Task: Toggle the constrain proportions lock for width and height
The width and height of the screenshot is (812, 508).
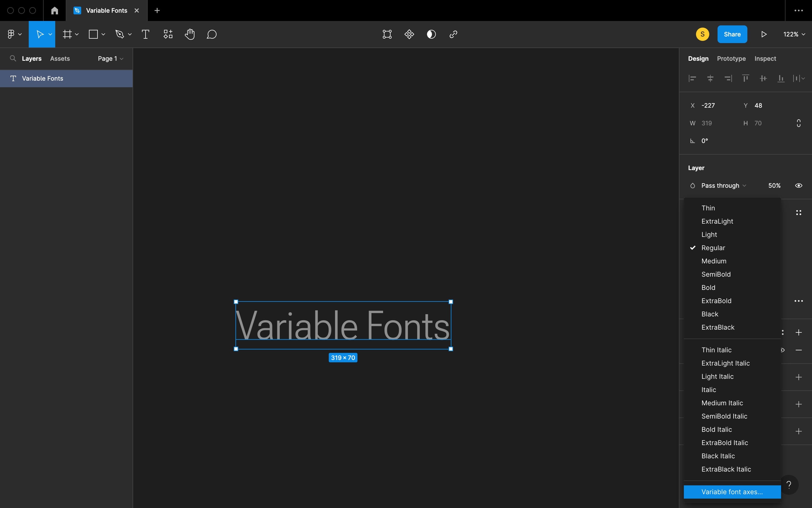Action: [798, 123]
